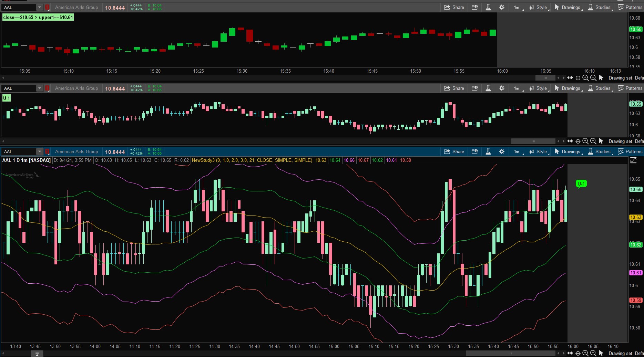This screenshot has width=644, height=357.
Task: Click zoom out magnifier under middle chart
Action: (x=593, y=141)
